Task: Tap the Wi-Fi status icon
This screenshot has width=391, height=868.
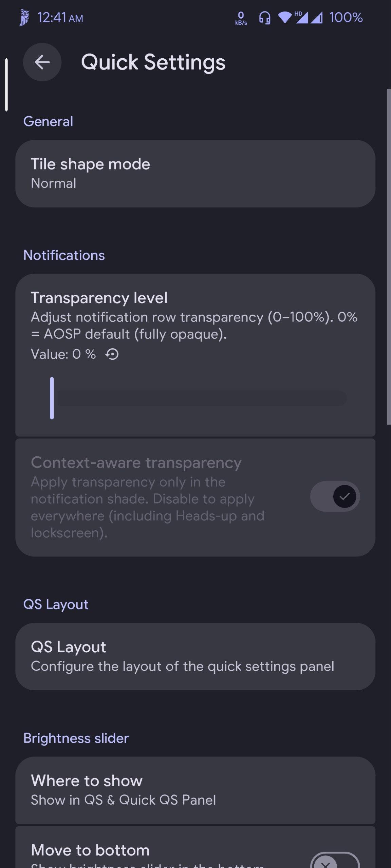Action: coord(284,18)
